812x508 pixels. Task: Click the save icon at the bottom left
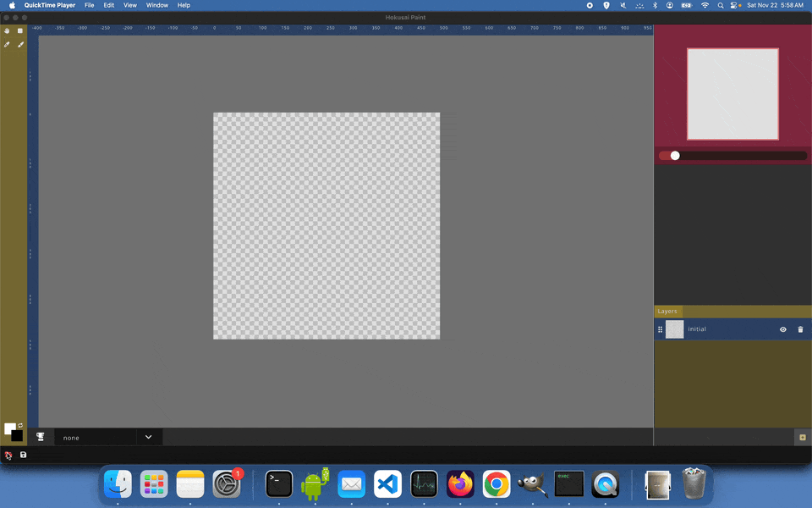tap(23, 455)
